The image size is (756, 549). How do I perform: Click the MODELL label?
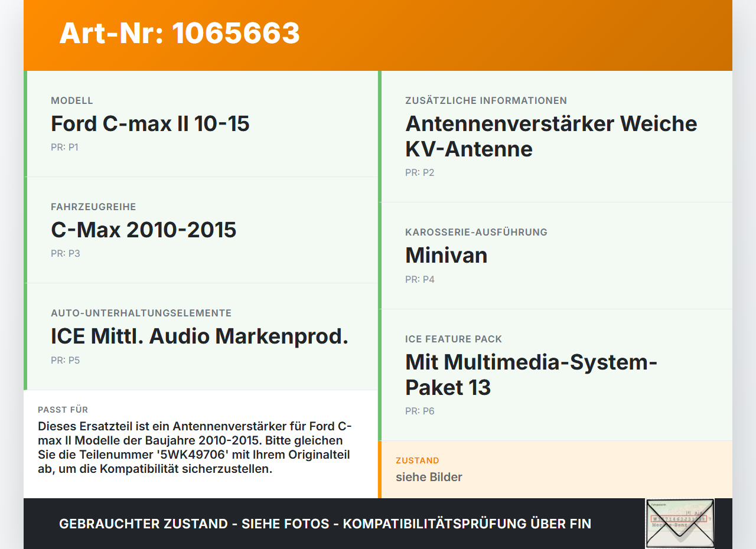[72, 100]
